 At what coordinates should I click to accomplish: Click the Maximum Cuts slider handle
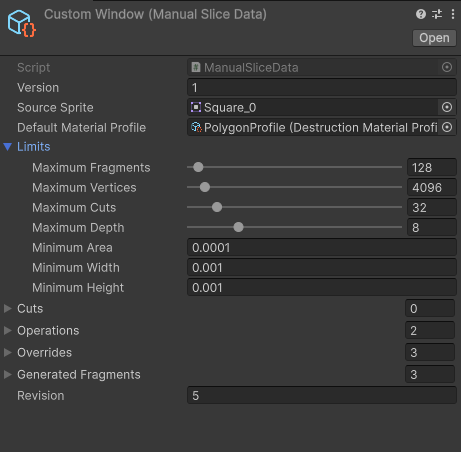(217, 207)
